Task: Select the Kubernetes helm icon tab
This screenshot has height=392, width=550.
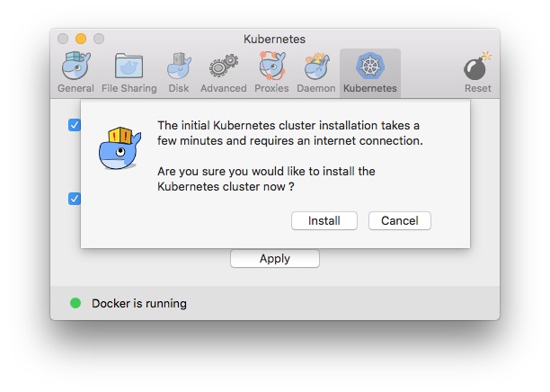Action: (369, 72)
